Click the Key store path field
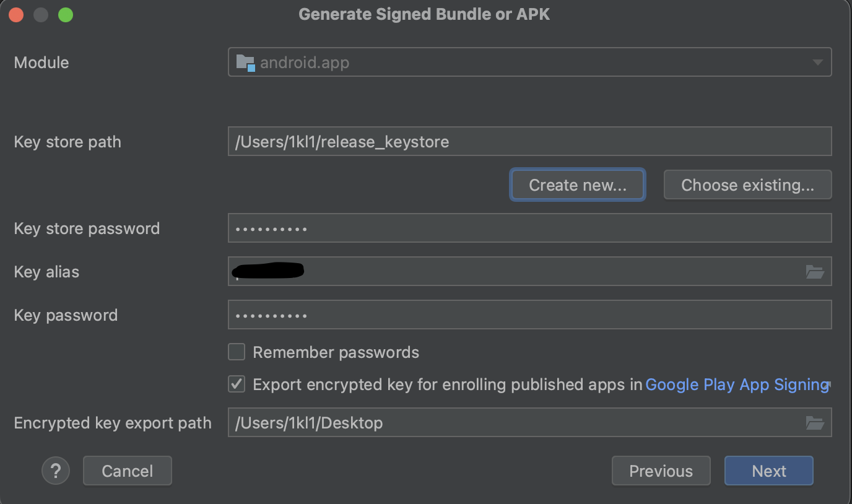This screenshot has height=504, width=852. click(x=529, y=142)
